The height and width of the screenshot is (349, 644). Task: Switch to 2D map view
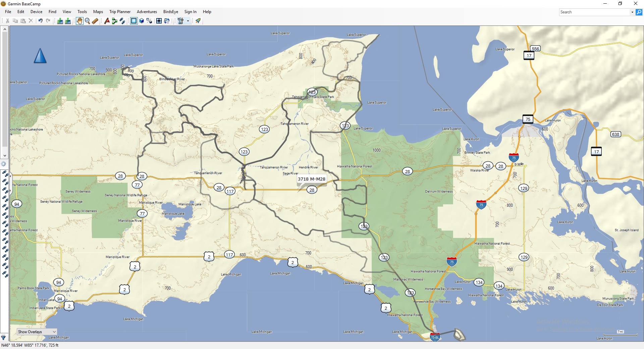(x=134, y=21)
